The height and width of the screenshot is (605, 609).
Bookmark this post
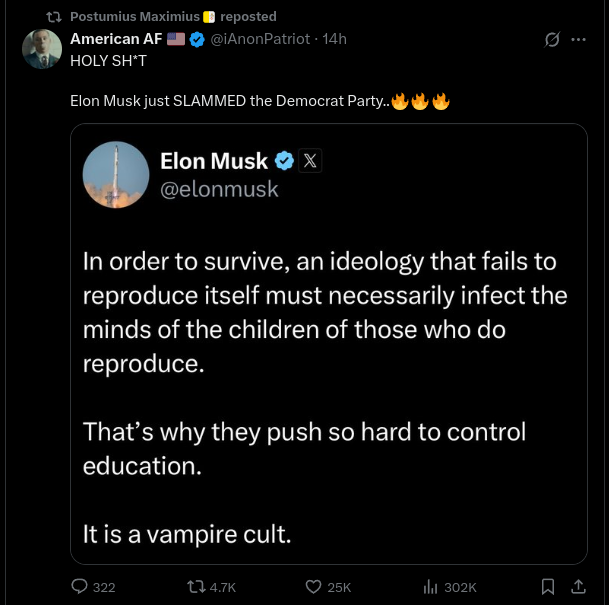(x=547, y=587)
